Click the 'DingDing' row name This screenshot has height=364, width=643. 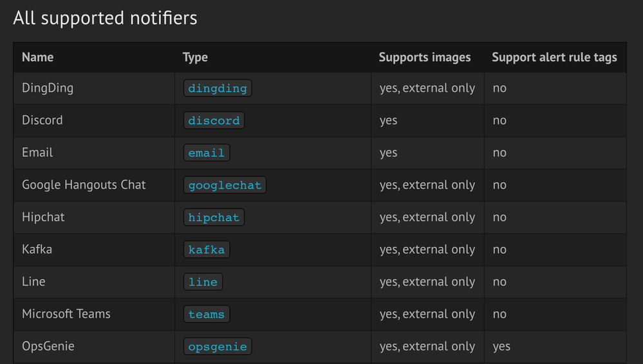[48, 88]
